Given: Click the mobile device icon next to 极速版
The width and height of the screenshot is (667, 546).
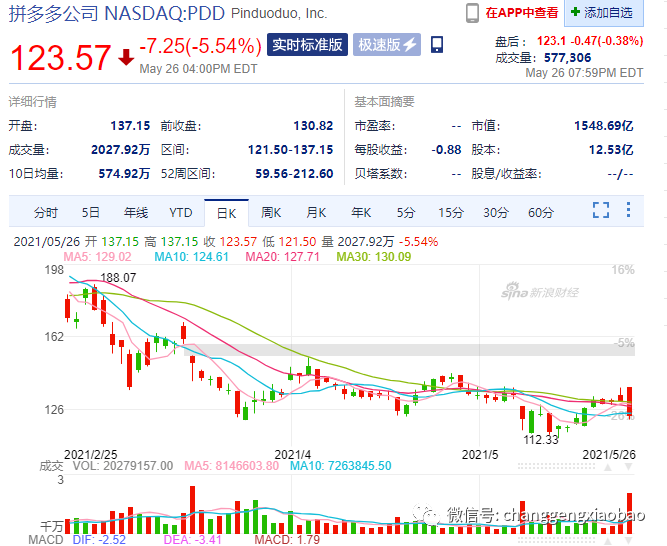Looking at the screenshot, I should pyautogui.click(x=437, y=44).
